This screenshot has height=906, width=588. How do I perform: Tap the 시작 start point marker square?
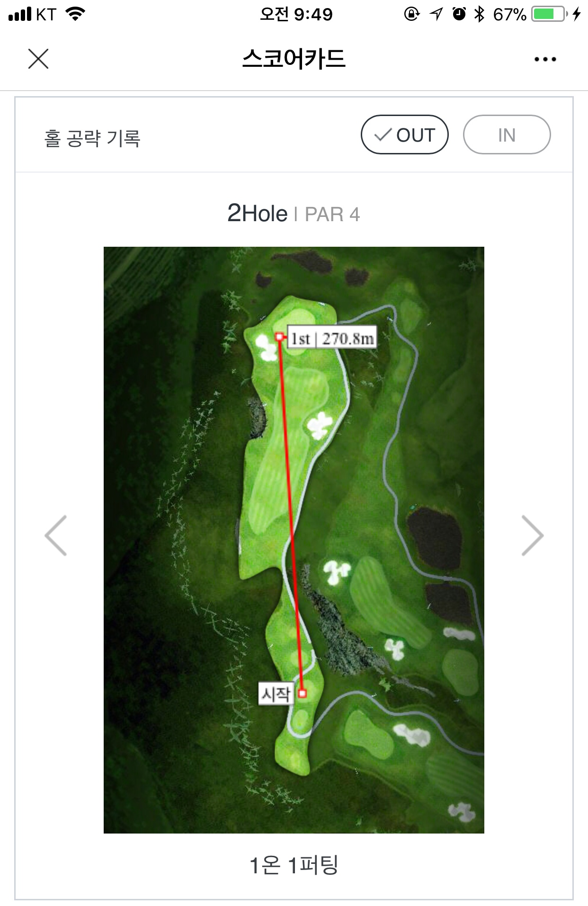303,693
